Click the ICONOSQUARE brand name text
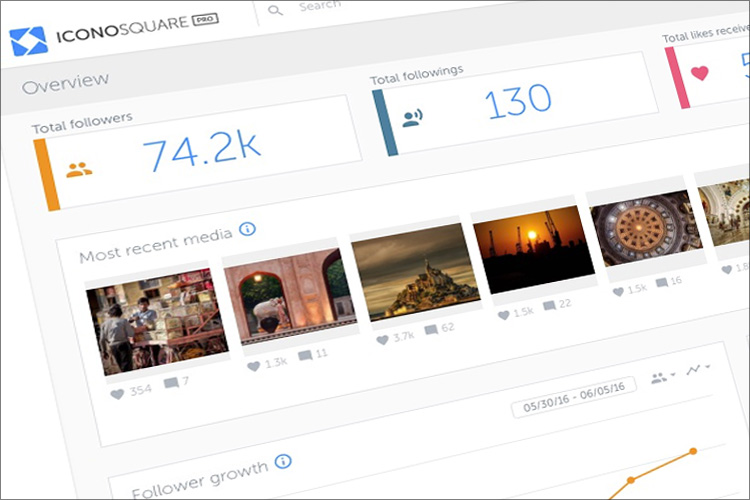750x500 pixels. tap(122, 29)
